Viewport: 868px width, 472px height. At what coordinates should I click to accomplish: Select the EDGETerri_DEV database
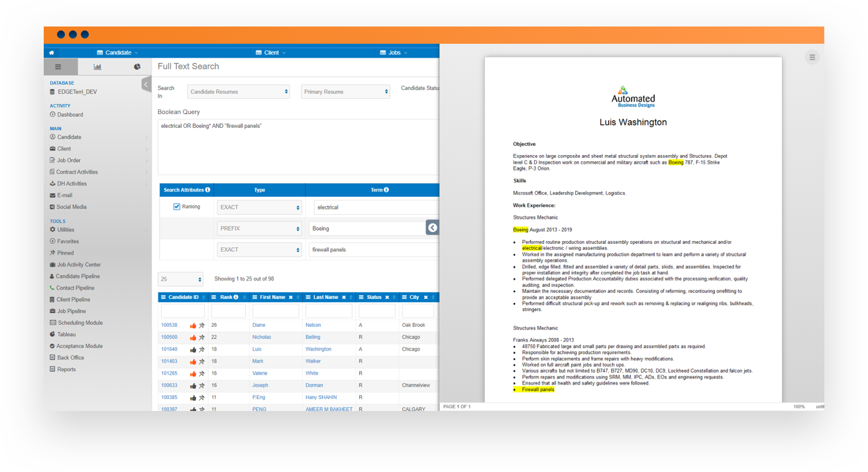click(x=74, y=91)
